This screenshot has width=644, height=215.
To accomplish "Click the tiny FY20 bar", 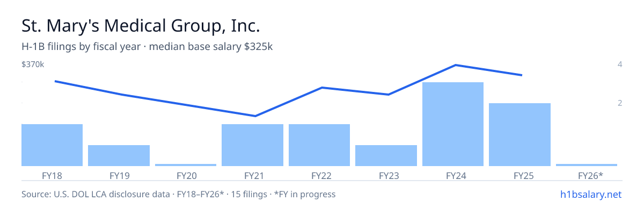I will 186,165.
